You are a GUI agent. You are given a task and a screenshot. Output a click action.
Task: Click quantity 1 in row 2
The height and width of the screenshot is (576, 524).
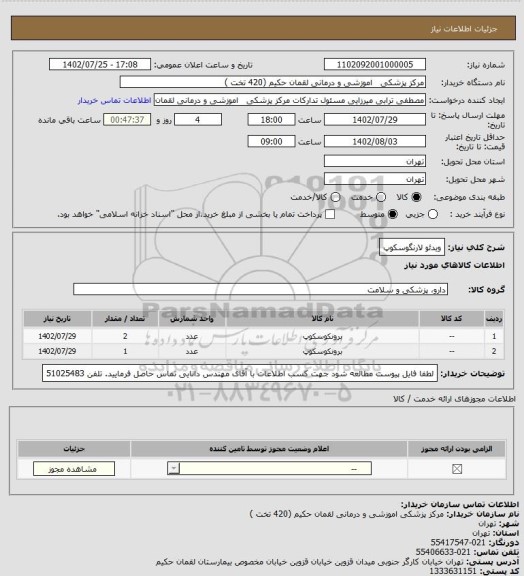[125, 352]
